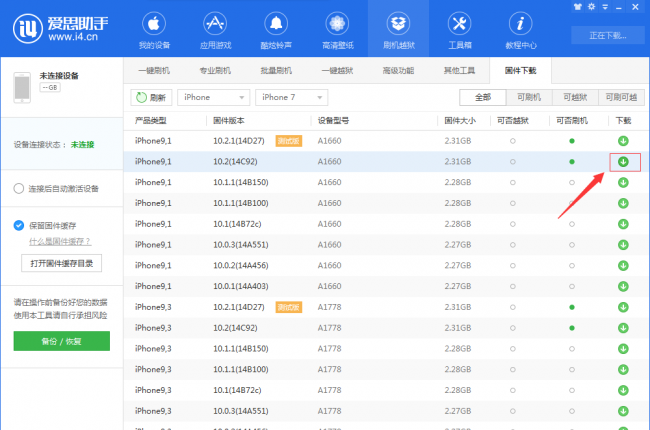Filter list by 全部
Screen dimensions: 650x430
(x=483, y=97)
